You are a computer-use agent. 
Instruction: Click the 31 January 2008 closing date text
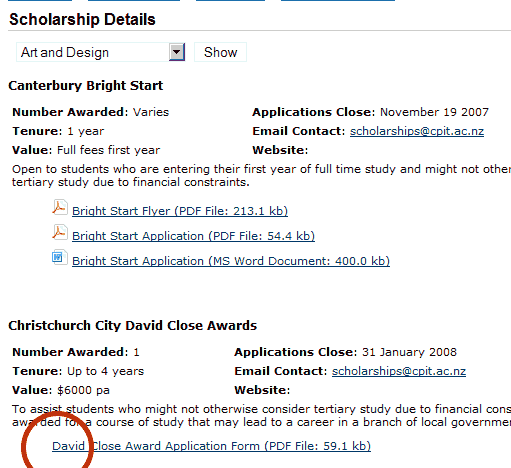click(409, 352)
